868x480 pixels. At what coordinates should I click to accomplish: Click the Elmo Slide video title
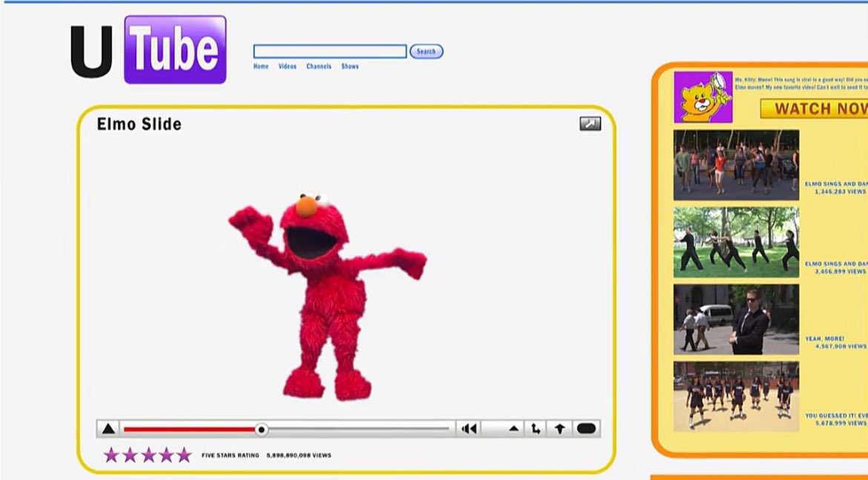tap(139, 124)
